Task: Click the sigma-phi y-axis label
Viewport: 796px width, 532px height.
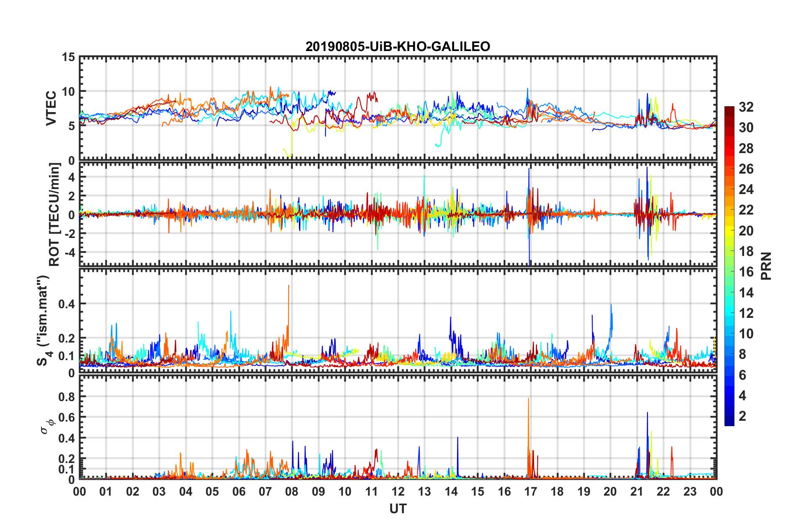Action: coord(47,427)
